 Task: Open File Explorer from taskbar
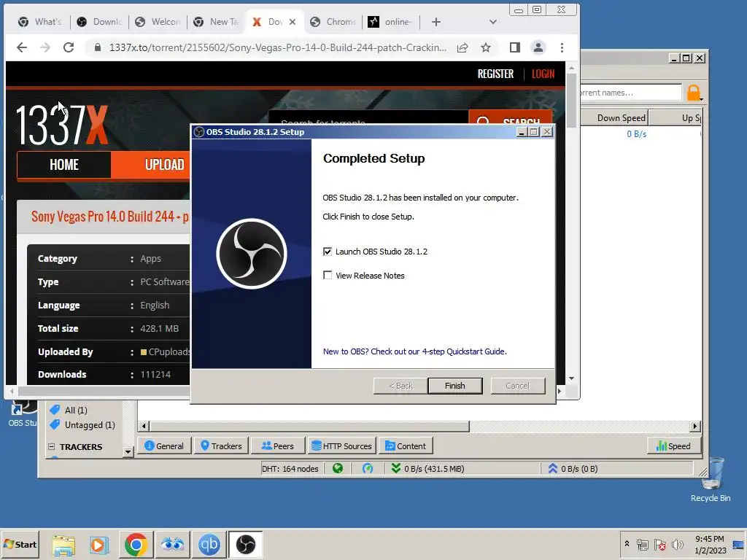click(x=63, y=544)
